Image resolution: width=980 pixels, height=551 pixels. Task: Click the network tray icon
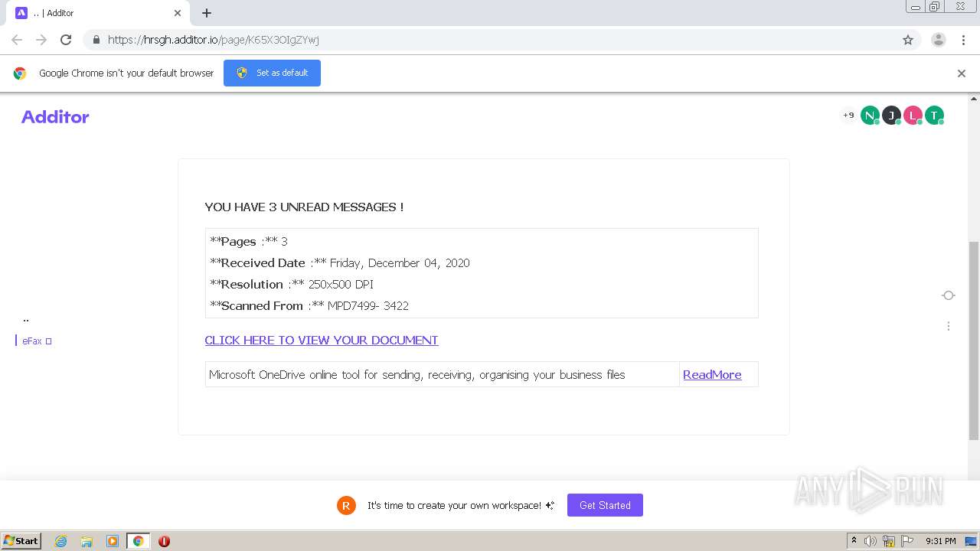tap(889, 541)
